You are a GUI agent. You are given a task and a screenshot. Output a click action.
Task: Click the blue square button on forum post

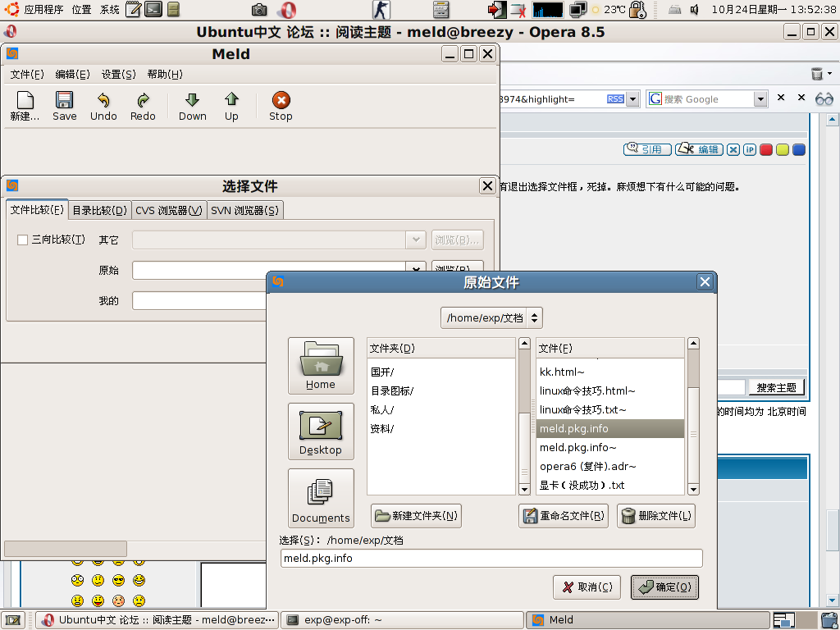[799, 149]
